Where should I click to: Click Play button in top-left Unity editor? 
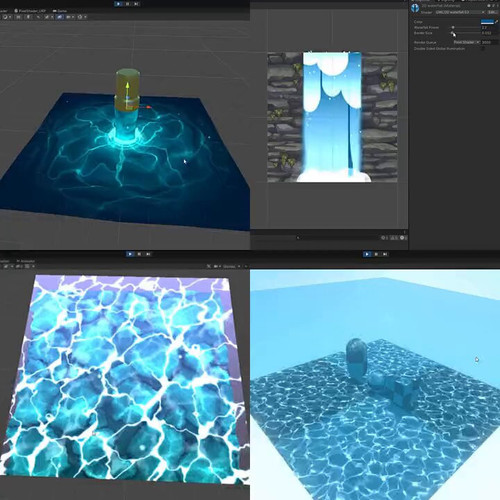click(x=118, y=4)
